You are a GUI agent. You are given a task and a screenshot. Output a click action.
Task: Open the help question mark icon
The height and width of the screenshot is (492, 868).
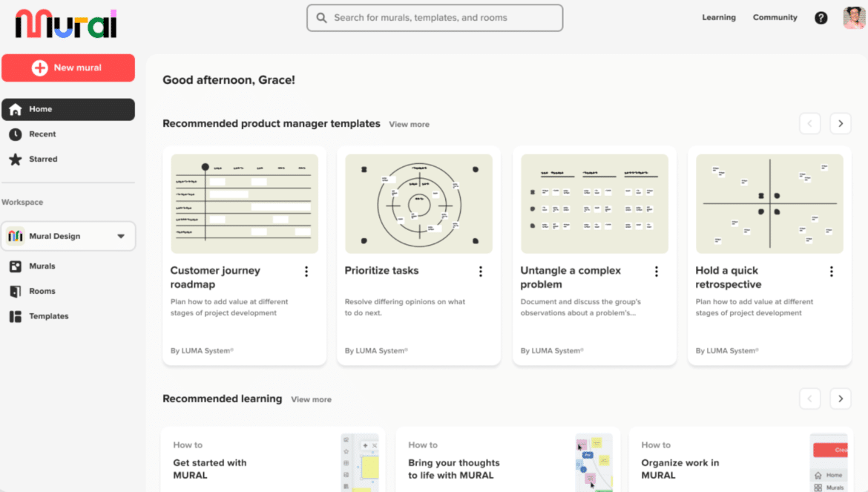click(821, 18)
